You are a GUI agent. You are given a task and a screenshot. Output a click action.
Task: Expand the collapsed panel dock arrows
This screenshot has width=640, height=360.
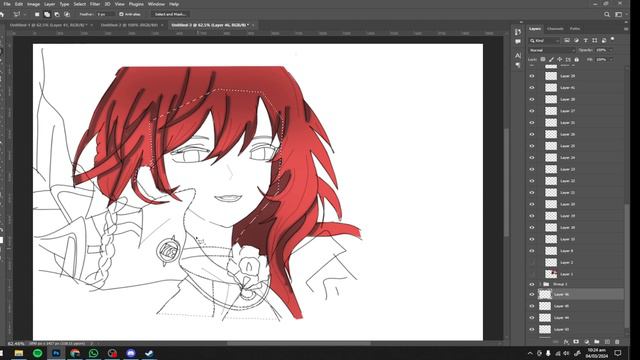pyautogui.click(x=521, y=22)
